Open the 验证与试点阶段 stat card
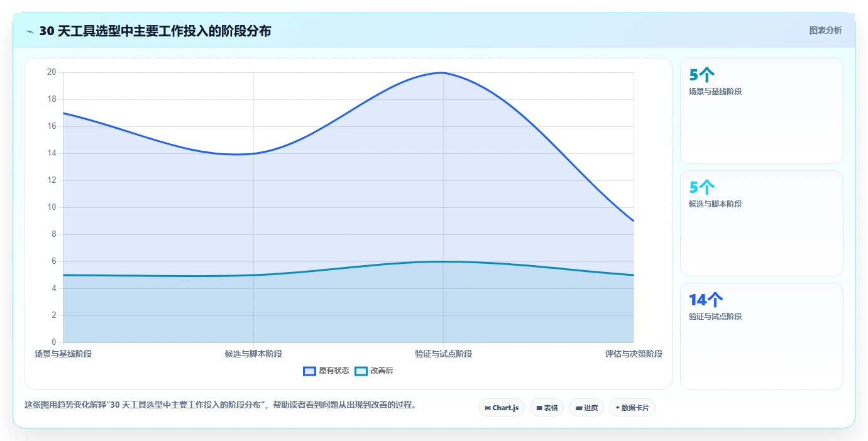Image resolution: width=868 pixels, height=441 pixels. [x=761, y=336]
